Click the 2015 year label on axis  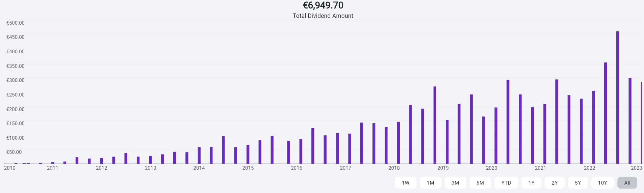click(248, 168)
